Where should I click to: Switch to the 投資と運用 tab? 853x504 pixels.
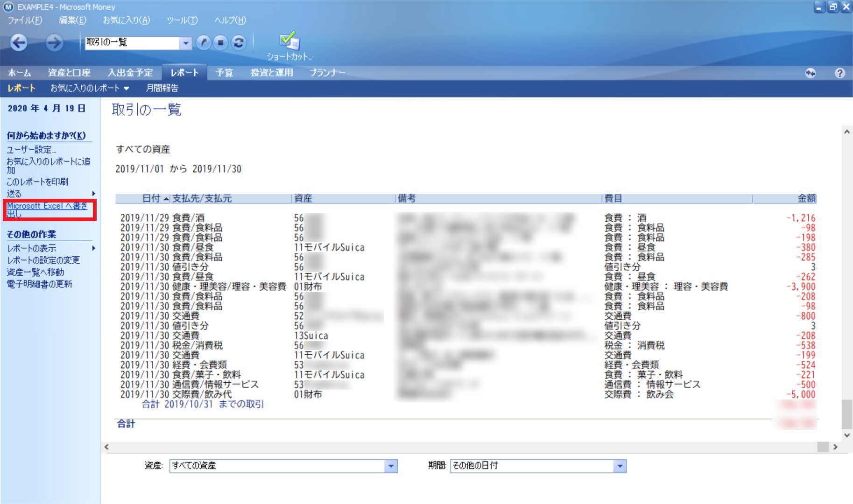272,73
